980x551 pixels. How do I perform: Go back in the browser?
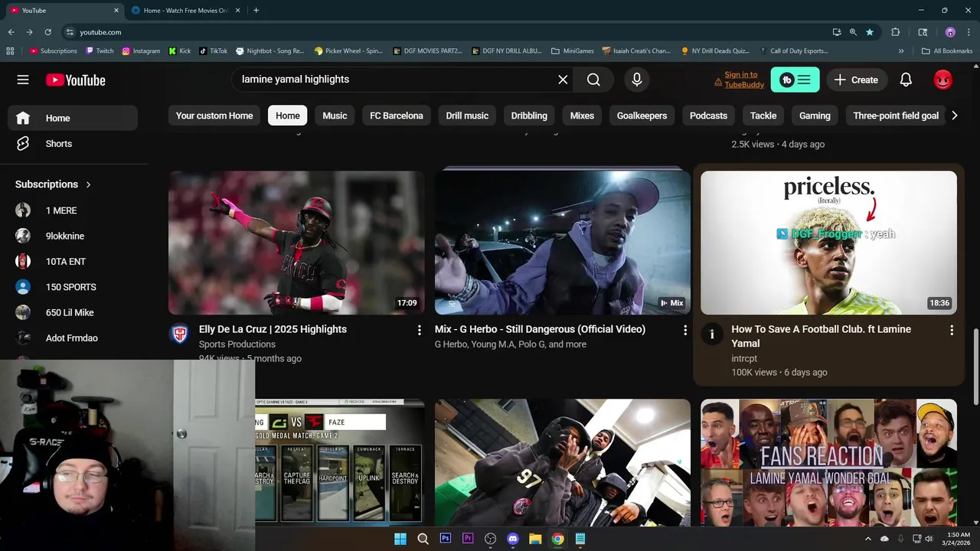click(x=11, y=32)
